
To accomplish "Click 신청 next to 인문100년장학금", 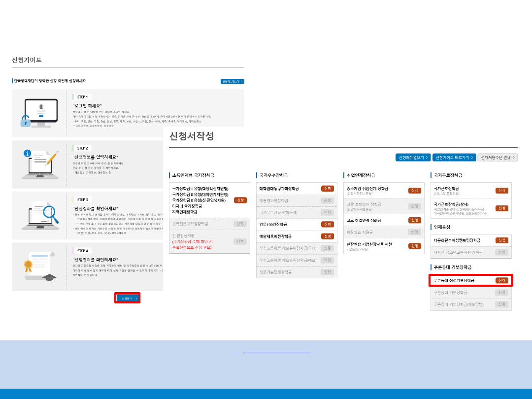I will point(327,224).
